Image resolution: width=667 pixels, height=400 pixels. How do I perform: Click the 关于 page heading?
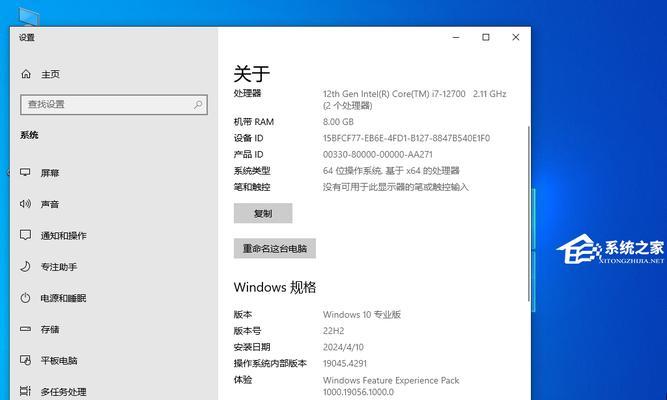(x=251, y=74)
